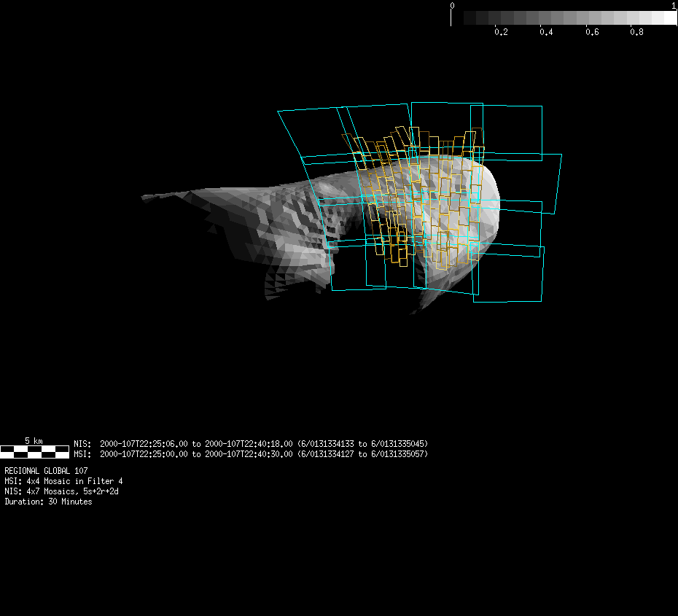678x616 pixels.
Task: Click the "Duration: 30 Minutes" text
Action: 48,502
